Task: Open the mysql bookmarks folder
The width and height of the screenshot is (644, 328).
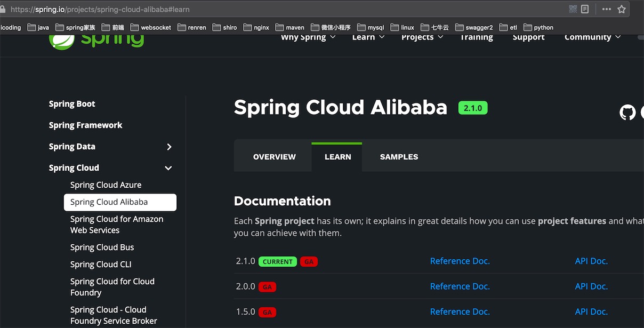Action: tap(371, 27)
